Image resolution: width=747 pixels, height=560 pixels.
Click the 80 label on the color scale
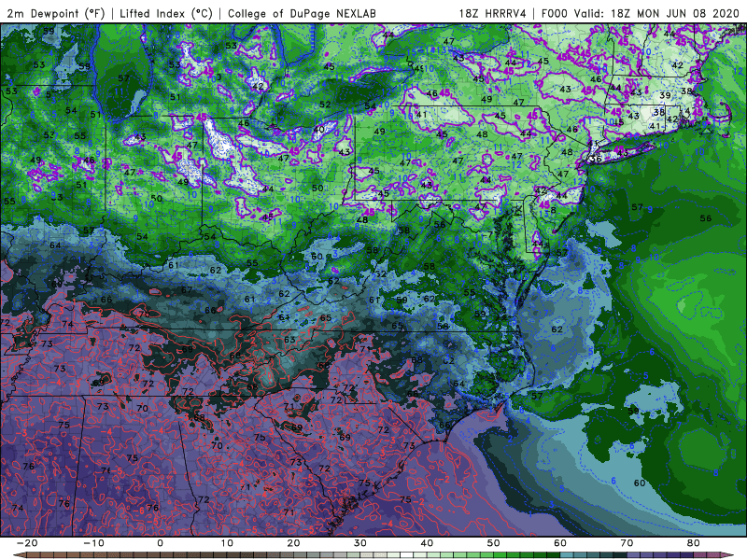point(694,543)
